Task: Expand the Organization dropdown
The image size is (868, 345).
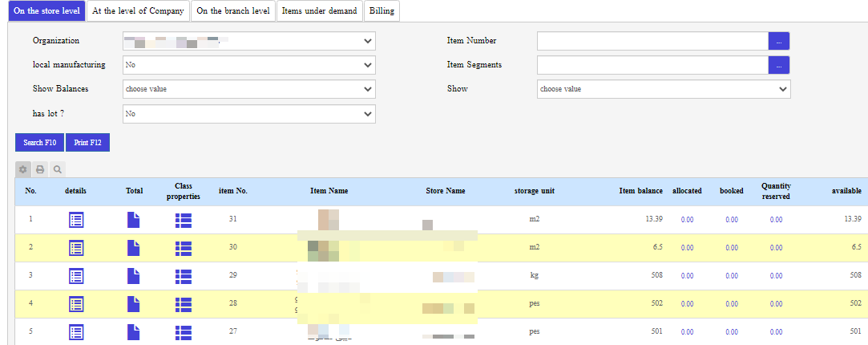Action: click(x=248, y=41)
